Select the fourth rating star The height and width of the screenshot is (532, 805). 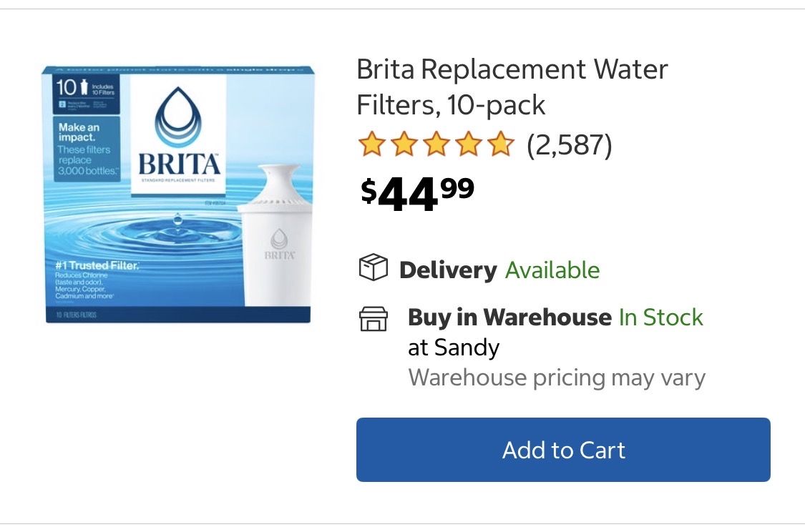point(468,144)
